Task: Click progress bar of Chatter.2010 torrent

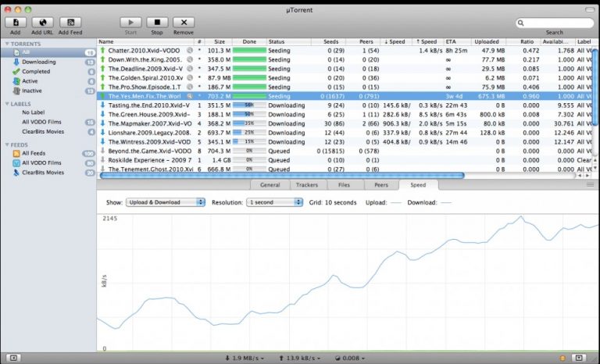Action: (249, 51)
